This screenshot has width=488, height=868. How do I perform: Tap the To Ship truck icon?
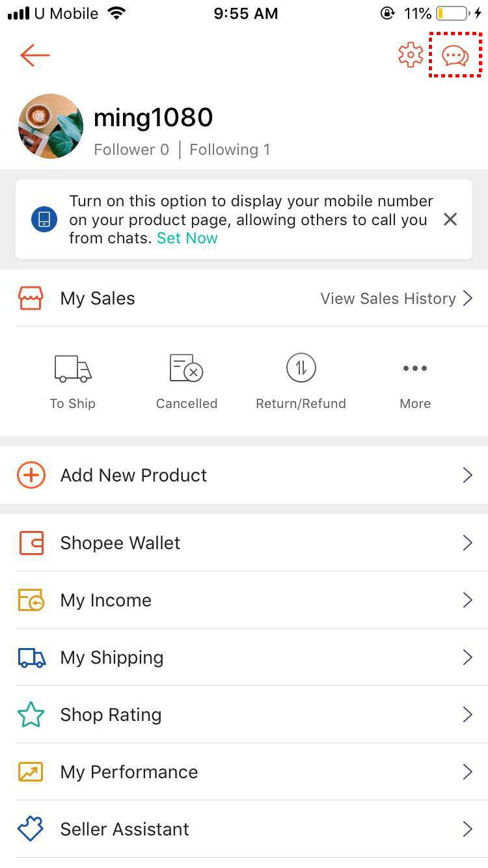73,369
